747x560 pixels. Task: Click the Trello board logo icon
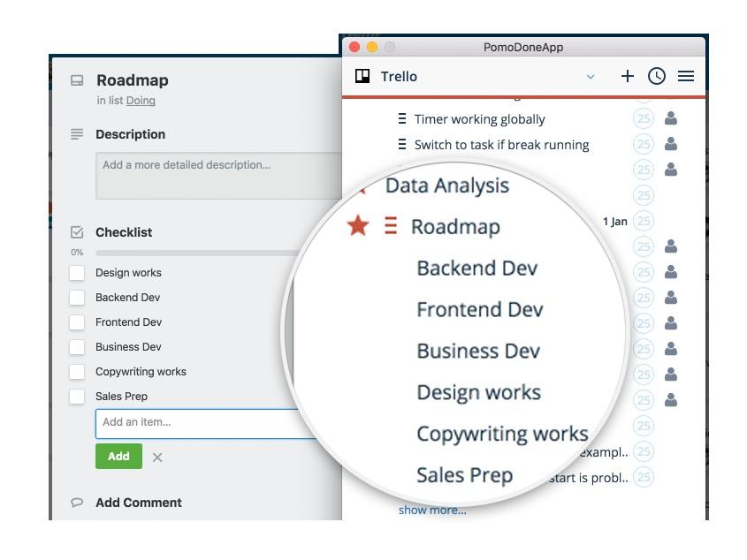tap(362, 76)
